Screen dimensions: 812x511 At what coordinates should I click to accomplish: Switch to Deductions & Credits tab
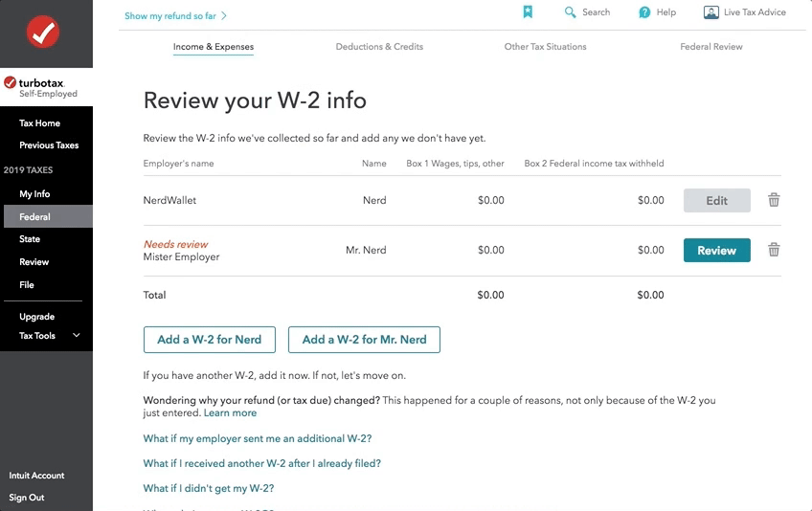[379, 47]
